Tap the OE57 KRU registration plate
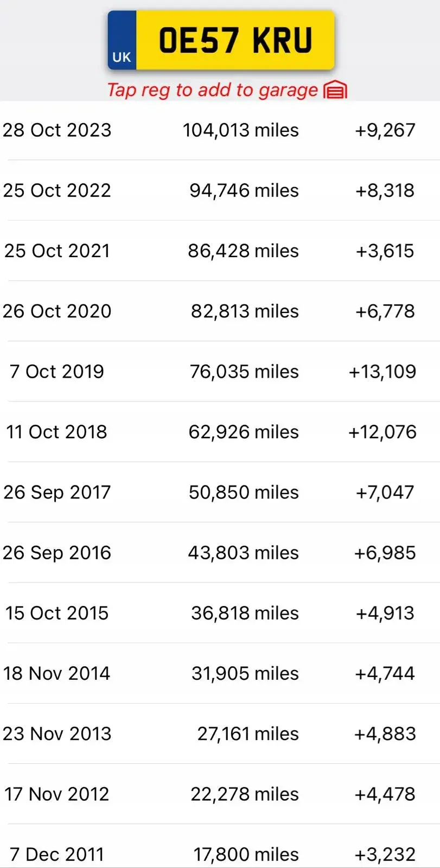440x868 pixels. click(x=221, y=40)
